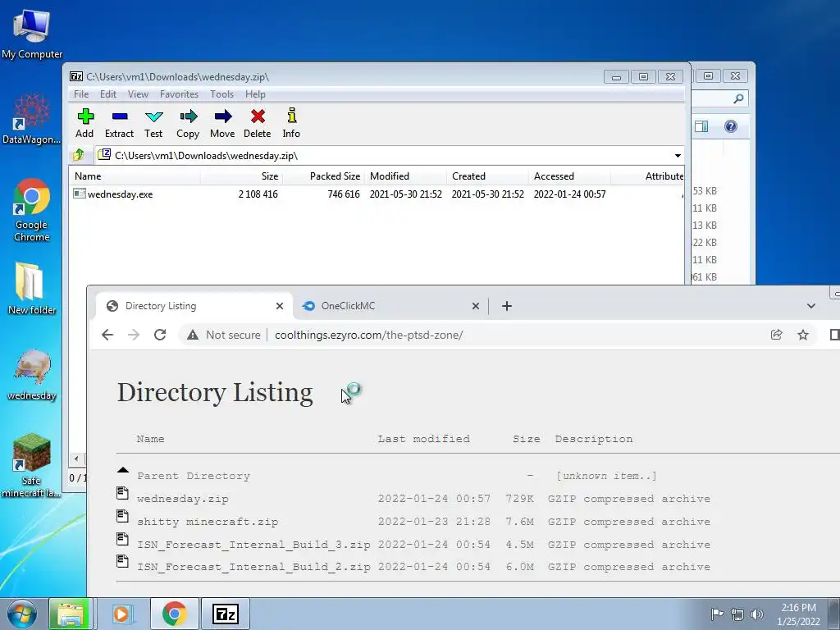Open Chrome's tab search chevron
Image resolution: width=840 pixels, height=630 pixels.
tap(811, 306)
